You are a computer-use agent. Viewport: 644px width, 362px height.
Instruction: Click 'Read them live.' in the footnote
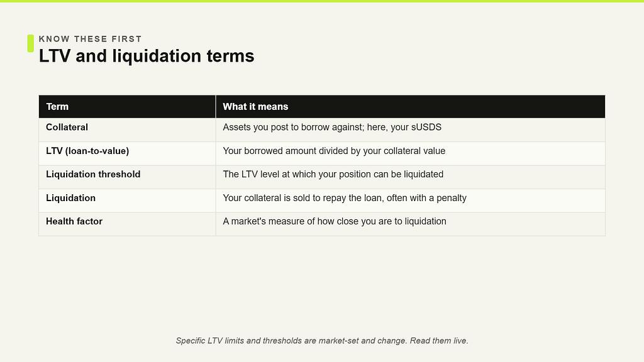coord(439,341)
